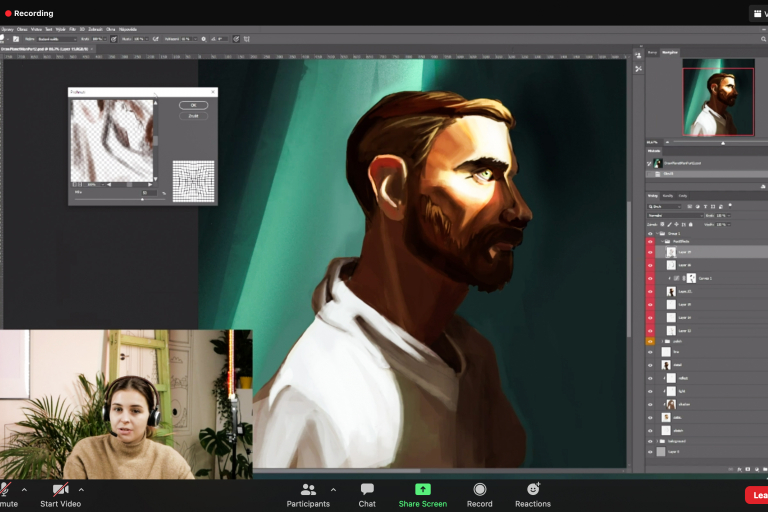Screen dimensions: 768x512
Task: Hide the shadow layer
Action: pos(650,405)
